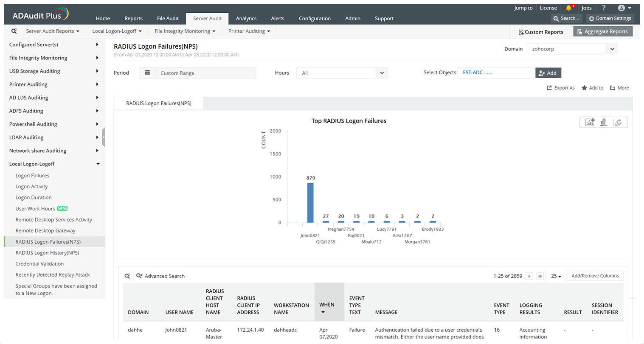Open the help question mark icon
Viewport: 644px width, 344px height.
[604, 8]
